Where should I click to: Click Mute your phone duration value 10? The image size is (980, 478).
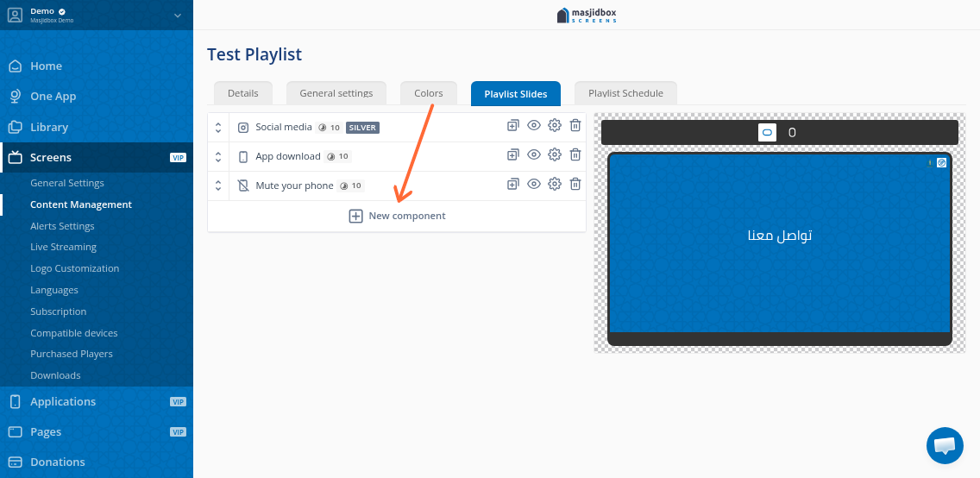click(356, 186)
